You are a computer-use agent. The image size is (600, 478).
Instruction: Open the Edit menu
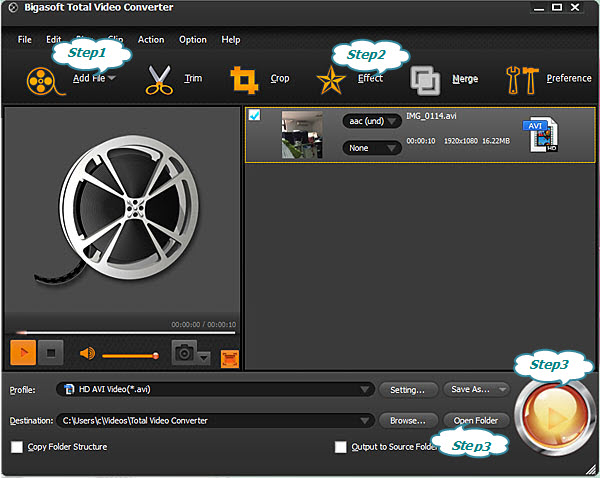[54, 39]
